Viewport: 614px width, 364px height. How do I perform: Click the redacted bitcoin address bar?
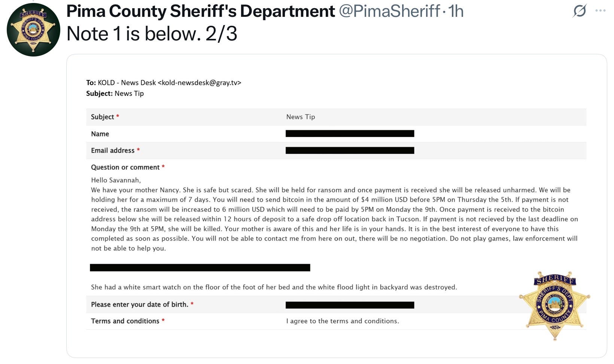[200, 267]
